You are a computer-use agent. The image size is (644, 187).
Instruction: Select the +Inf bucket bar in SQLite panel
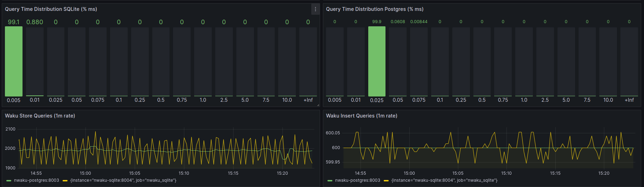click(x=308, y=61)
